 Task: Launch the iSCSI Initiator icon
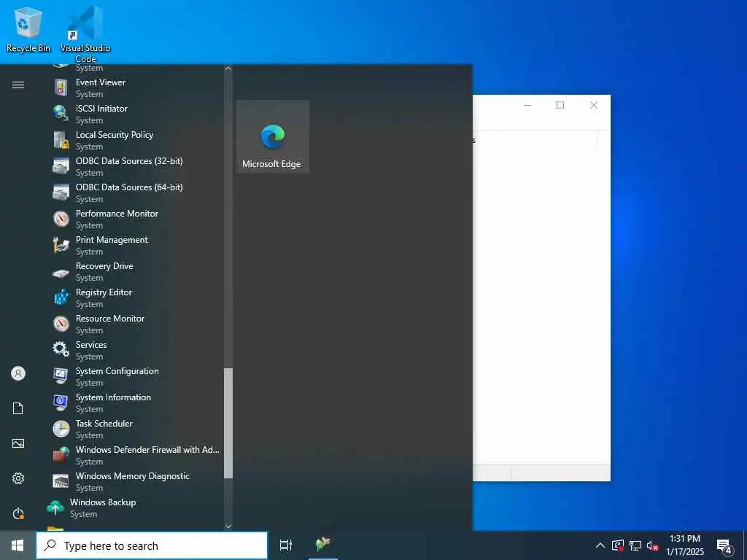[61, 113]
